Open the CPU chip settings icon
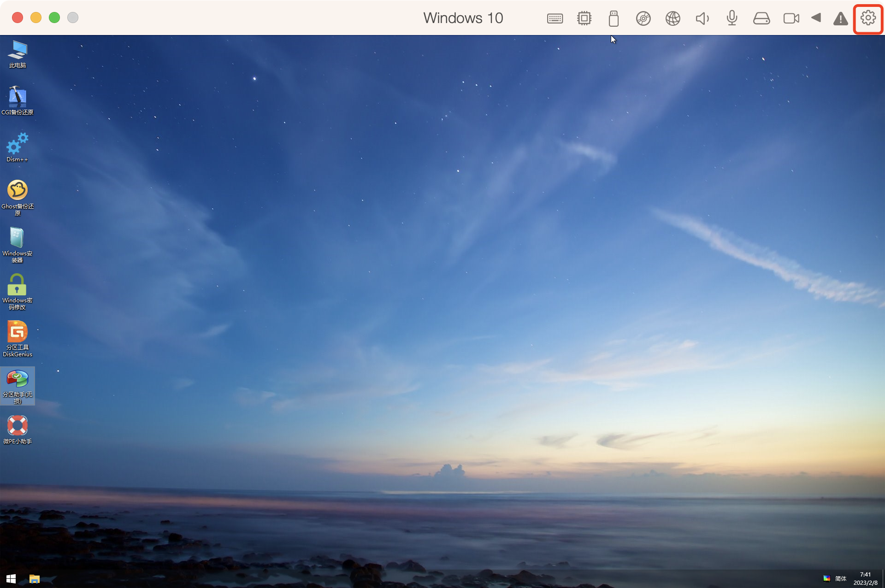Screen dimensions: 885x588 pyautogui.click(x=584, y=18)
